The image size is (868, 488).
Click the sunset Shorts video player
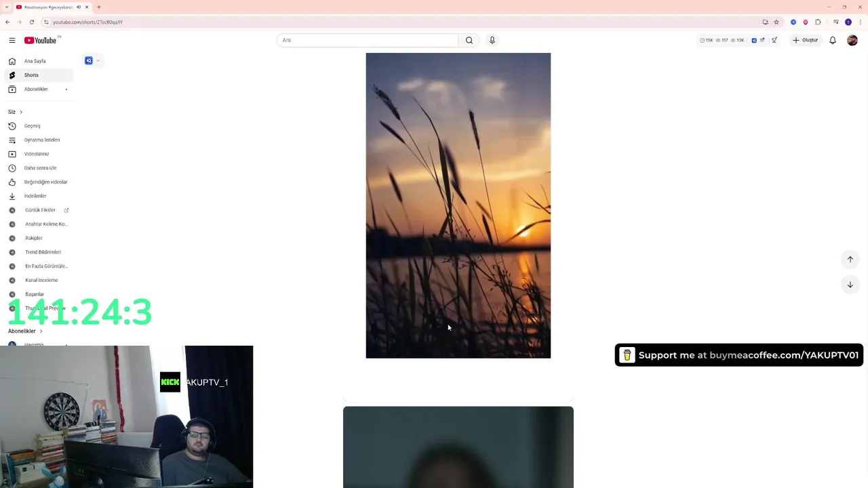[x=458, y=205]
